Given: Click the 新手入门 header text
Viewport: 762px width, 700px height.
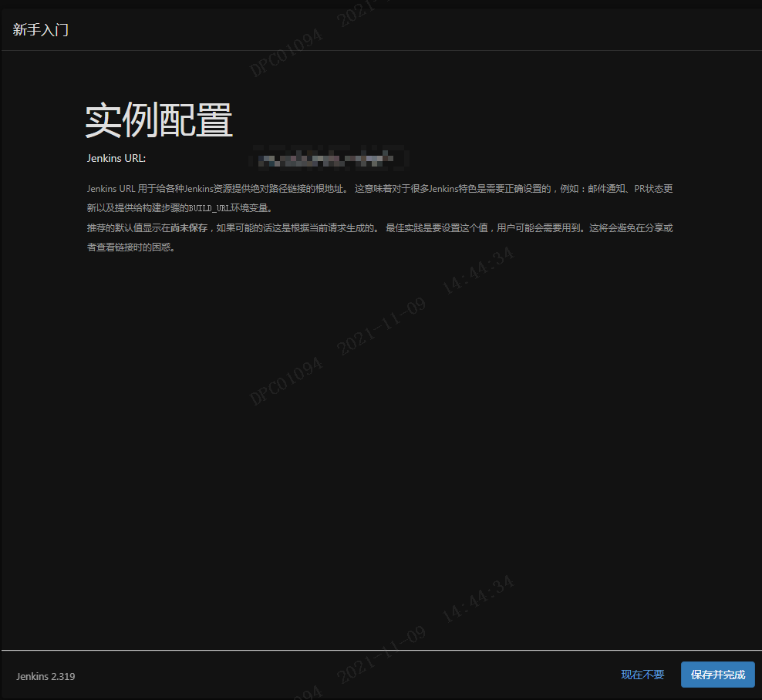Looking at the screenshot, I should click(40, 30).
